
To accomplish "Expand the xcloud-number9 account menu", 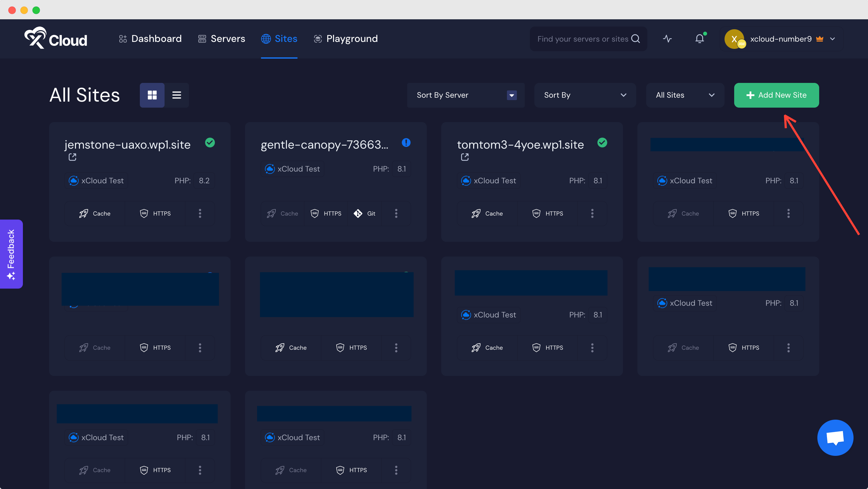I will [833, 38].
